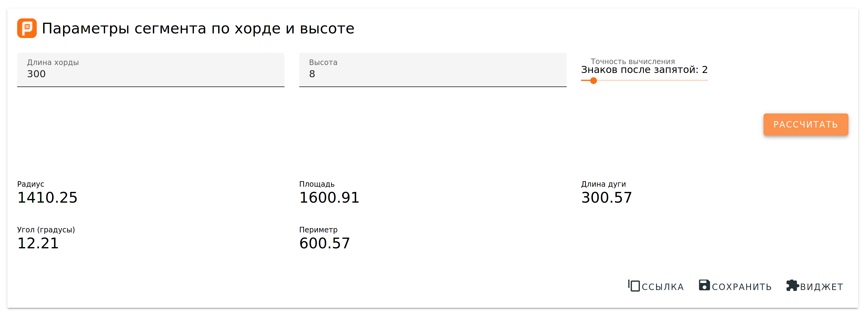Viewport: 868px width, 317px height.
Task: Click the СОХРАНИТЬ text label
Action: [742, 287]
